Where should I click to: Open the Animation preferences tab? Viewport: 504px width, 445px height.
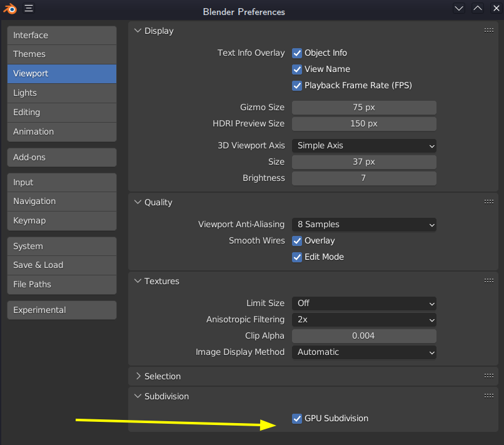tap(62, 132)
